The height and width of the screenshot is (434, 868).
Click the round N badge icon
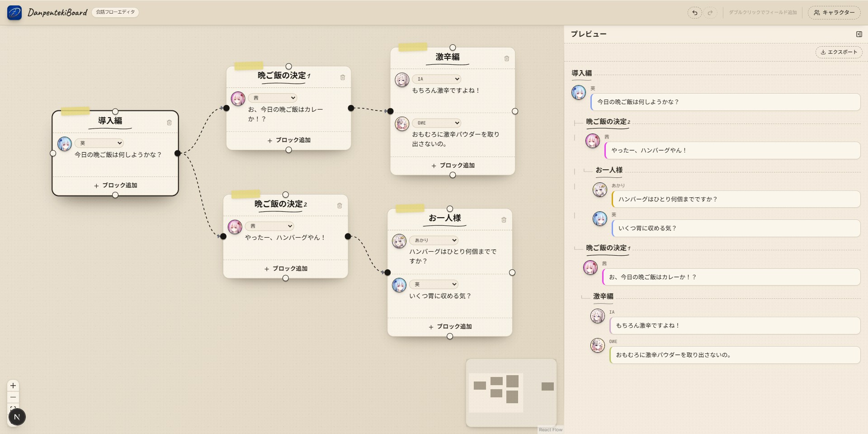tap(17, 417)
